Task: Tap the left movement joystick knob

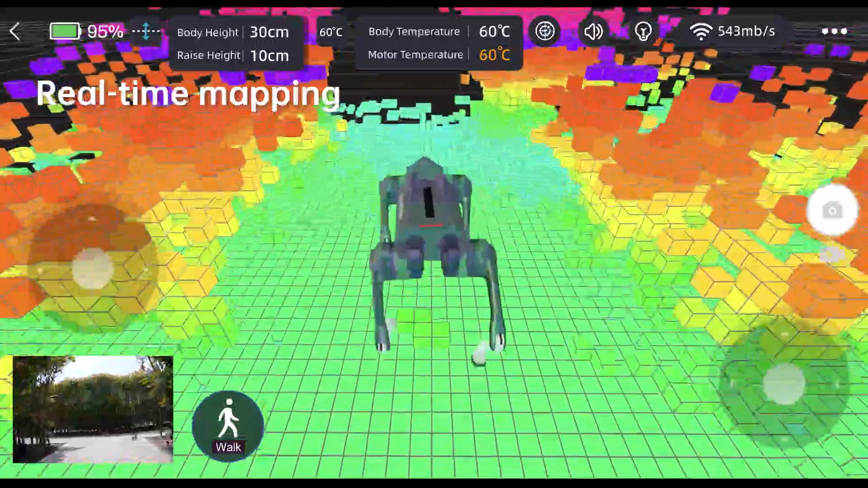Action: point(93,268)
